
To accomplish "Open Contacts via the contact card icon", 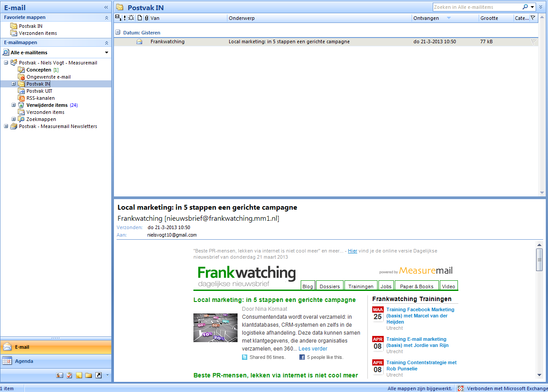I will [60, 375].
